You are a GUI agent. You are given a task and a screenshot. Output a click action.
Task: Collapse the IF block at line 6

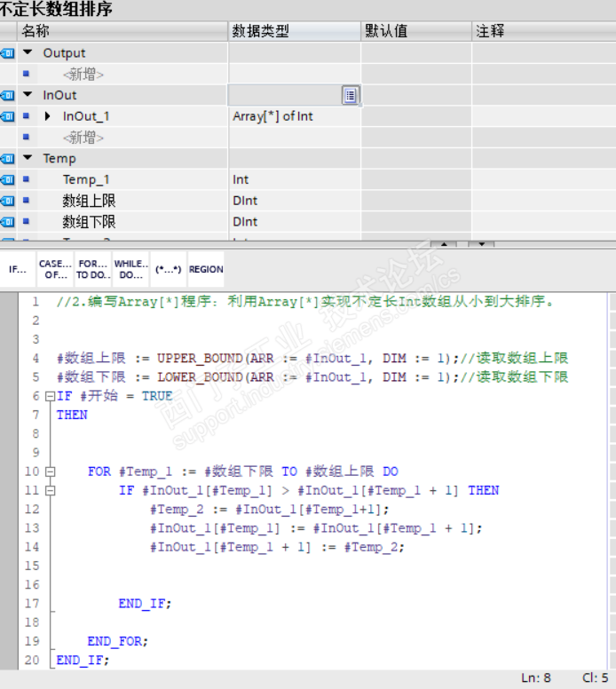coord(50,396)
